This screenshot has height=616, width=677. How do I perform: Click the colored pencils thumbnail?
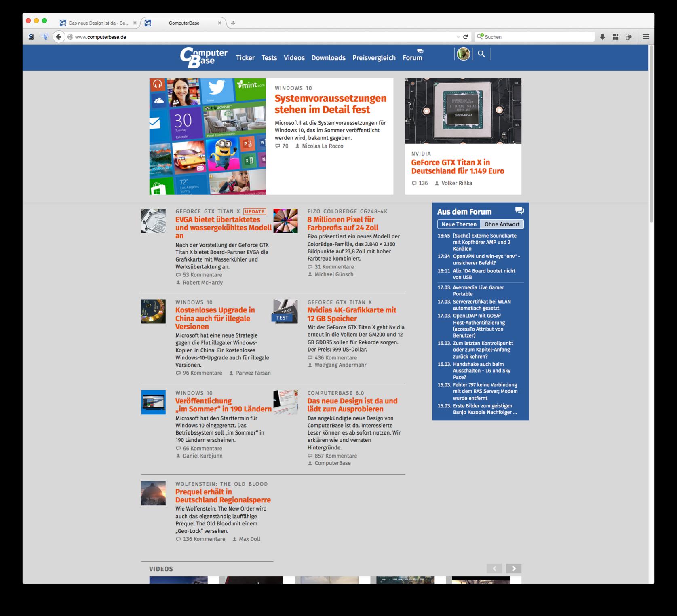coord(285,221)
